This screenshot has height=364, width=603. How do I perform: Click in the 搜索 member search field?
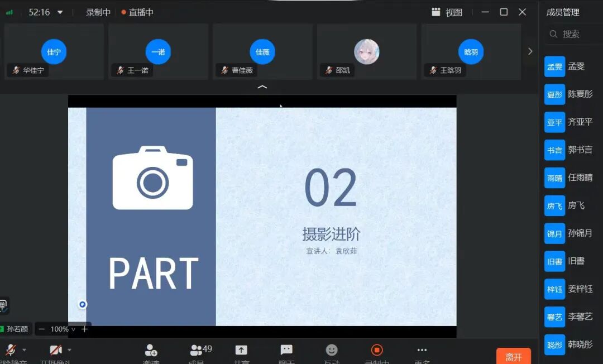[x=573, y=34]
